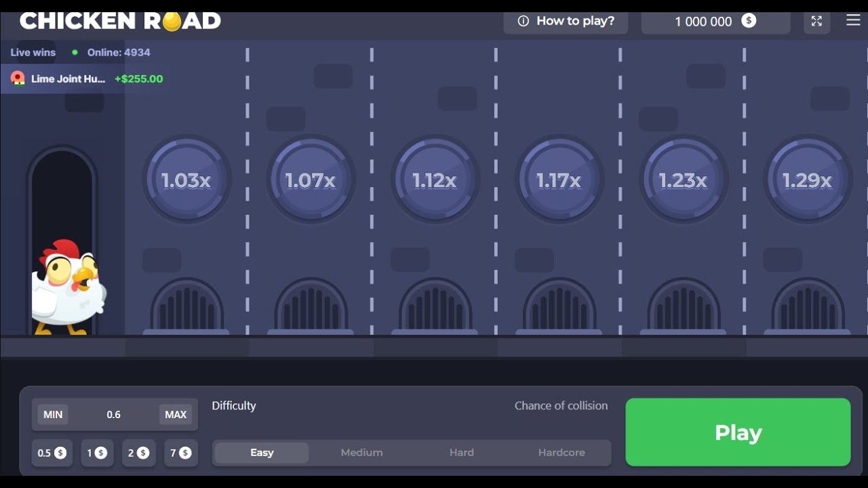Screen dimensions: 868x488
Task: Click the Online: 4934 counter
Action: pos(119,52)
